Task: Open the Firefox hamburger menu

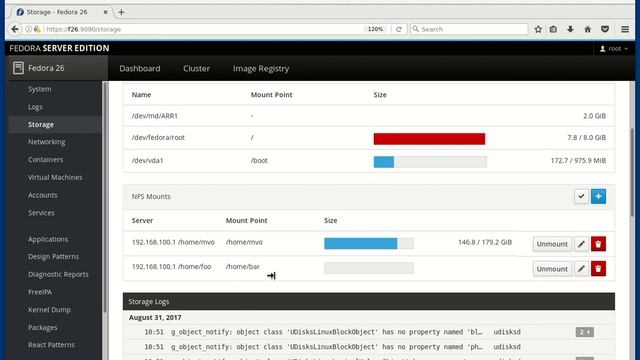Action: (x=625, y=29)
